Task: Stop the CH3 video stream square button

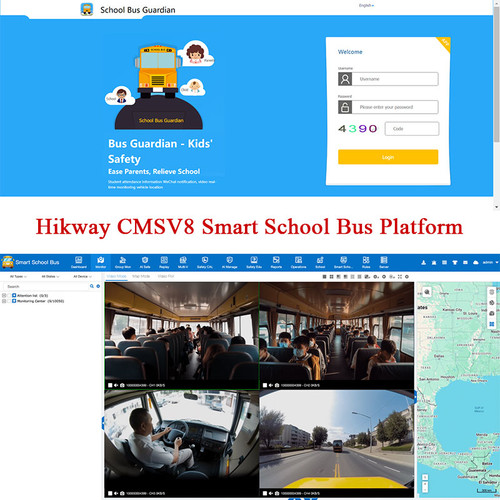Action: point(110,493)
